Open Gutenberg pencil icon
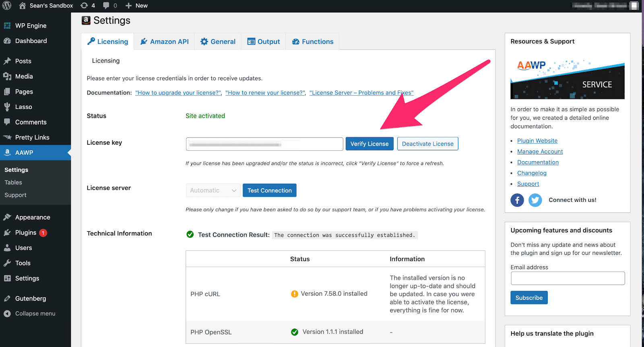 [x=7, y=299]
